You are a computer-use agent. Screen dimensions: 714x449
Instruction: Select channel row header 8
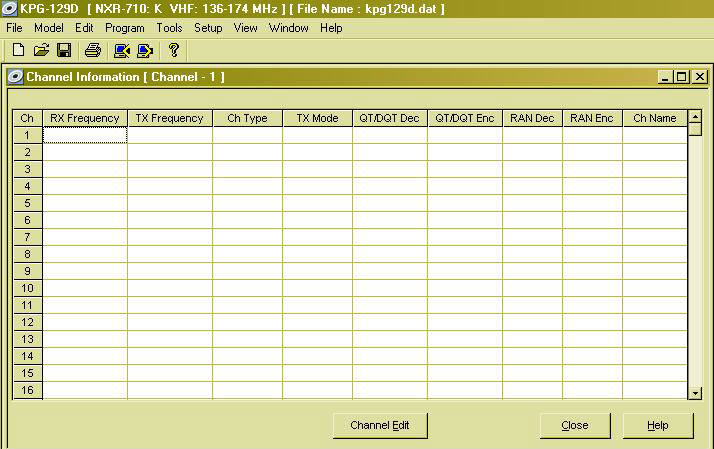[27, 254]
